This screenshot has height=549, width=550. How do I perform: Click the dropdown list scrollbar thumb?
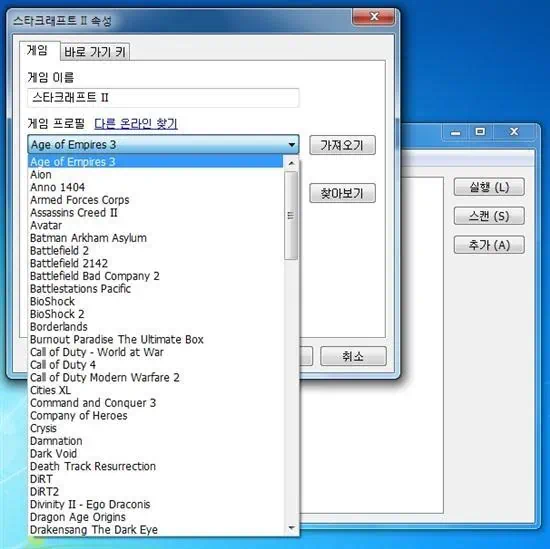(x=291, y=215)
